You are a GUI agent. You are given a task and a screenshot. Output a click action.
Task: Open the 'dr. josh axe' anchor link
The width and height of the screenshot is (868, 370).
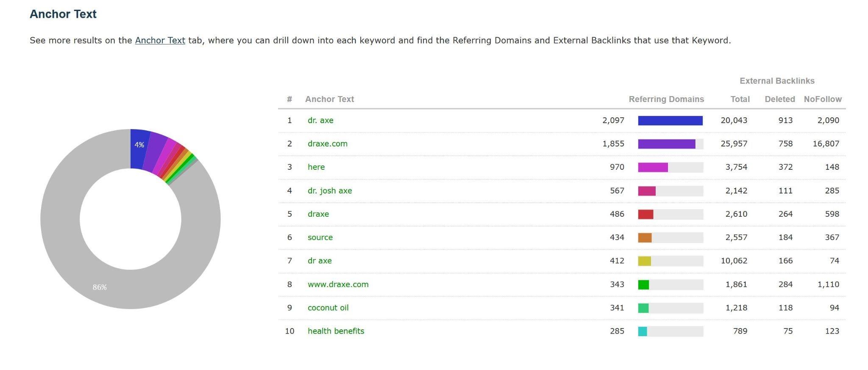pos(330,191)
